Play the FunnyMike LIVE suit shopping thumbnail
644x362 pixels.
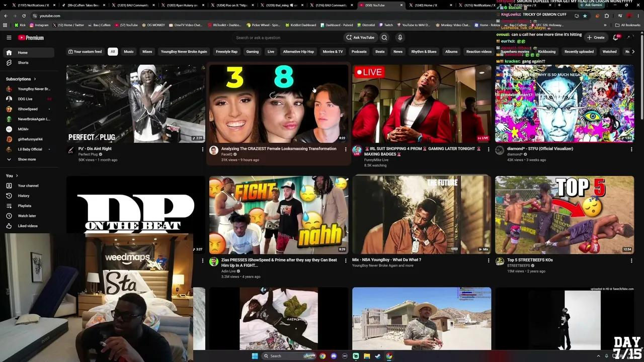pyautogui.click(x=422, y=104)
